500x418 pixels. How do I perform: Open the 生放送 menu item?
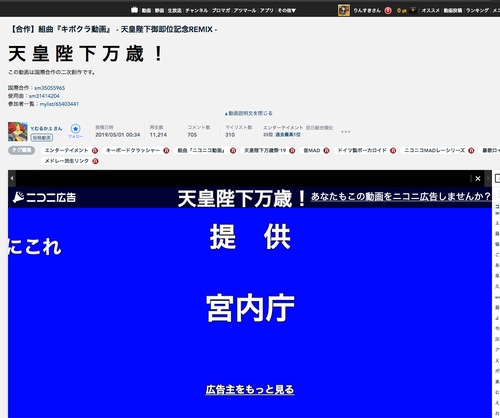click(x=174, y=11)
